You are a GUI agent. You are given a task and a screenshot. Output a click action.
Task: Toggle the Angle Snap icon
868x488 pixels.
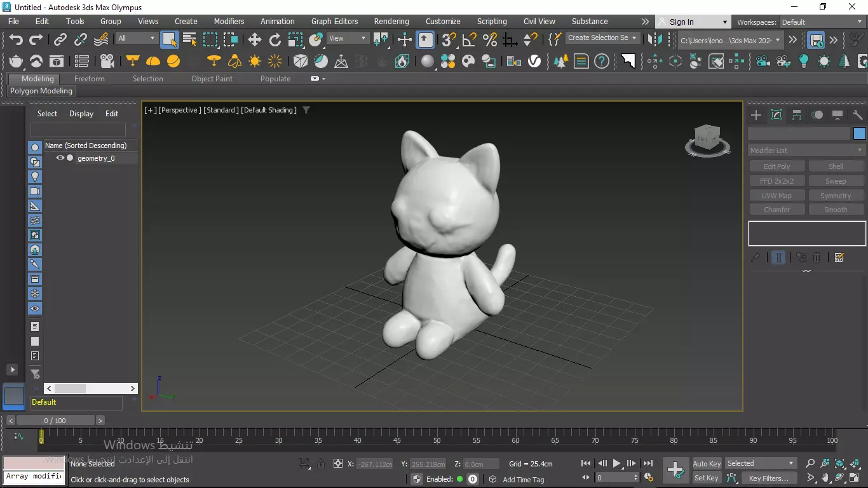click(470, 39)
